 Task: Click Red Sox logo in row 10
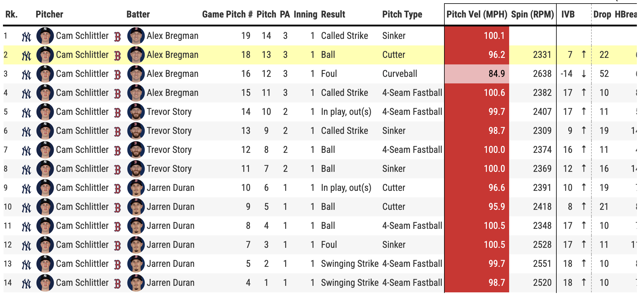(x=118, y=207)
